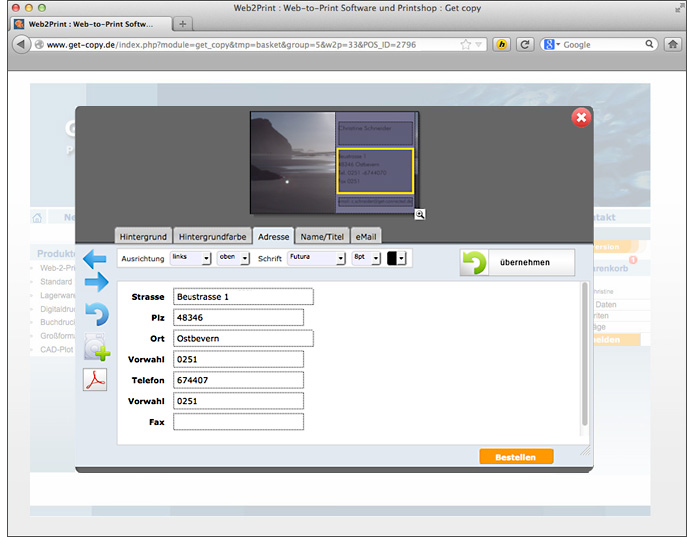Open the URL history dropdown arrow
The image size is (690, 537).
point(479,44)
